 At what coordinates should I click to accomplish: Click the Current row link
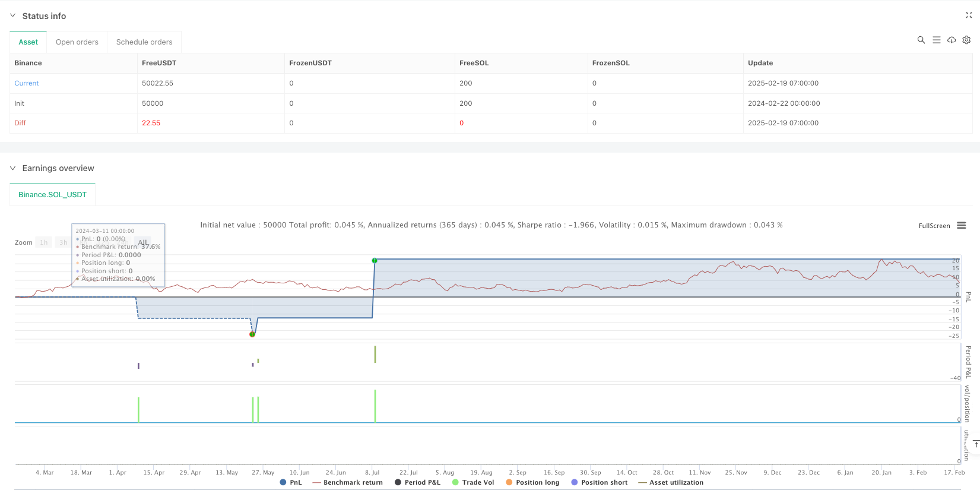[x=27, y=83]
